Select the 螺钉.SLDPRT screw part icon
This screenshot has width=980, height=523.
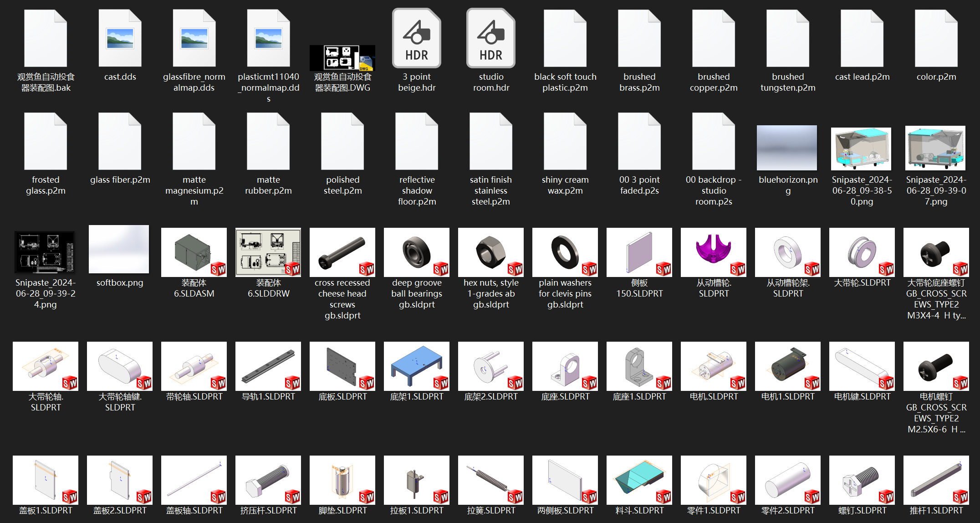click(x=862, y=480)
